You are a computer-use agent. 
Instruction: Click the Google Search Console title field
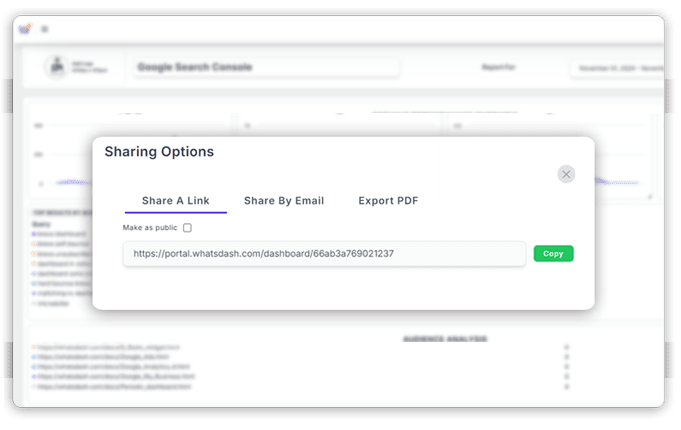coord(266,68)
